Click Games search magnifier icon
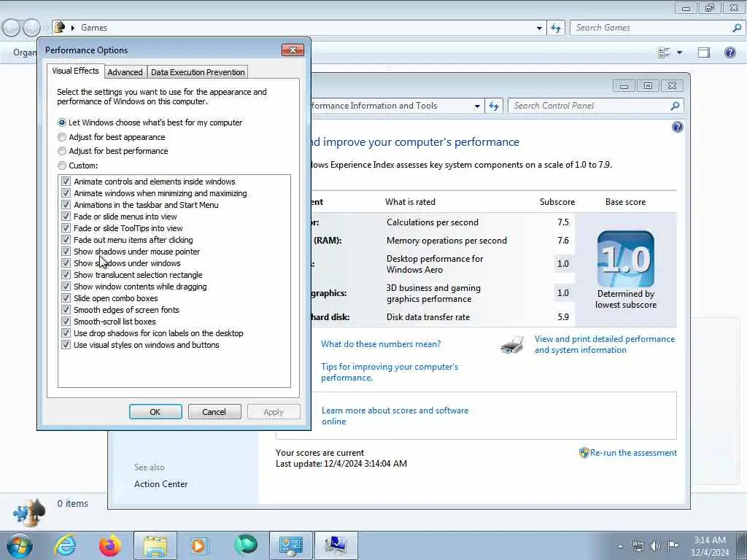The image size is (747, 560). (x=737, y=28)
